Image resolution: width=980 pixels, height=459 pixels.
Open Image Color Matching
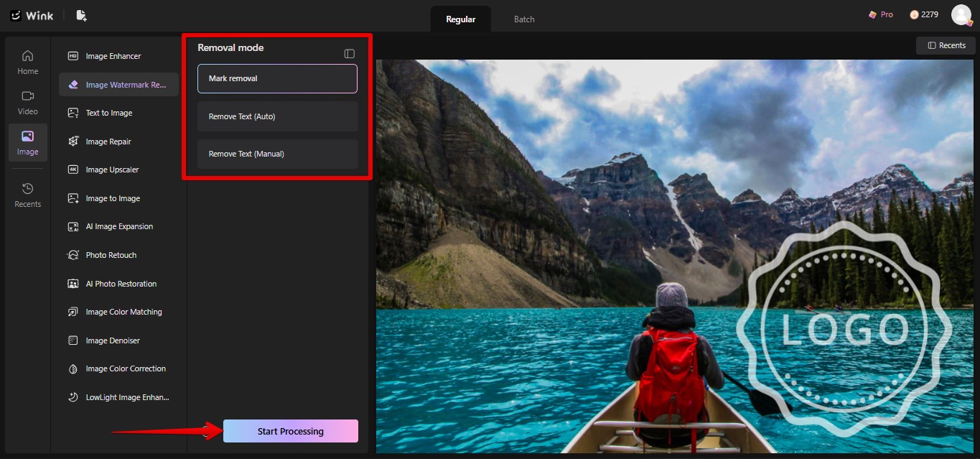118,312
